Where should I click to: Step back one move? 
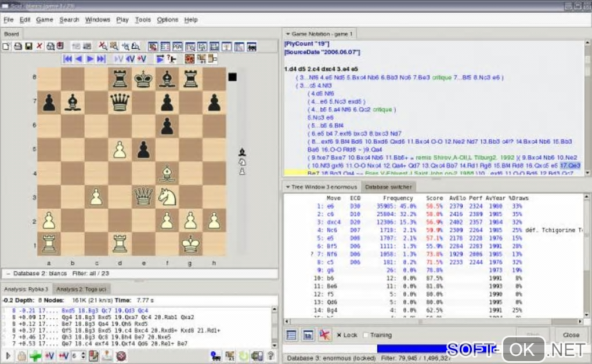pyautogui.click(x=78, y=59)
